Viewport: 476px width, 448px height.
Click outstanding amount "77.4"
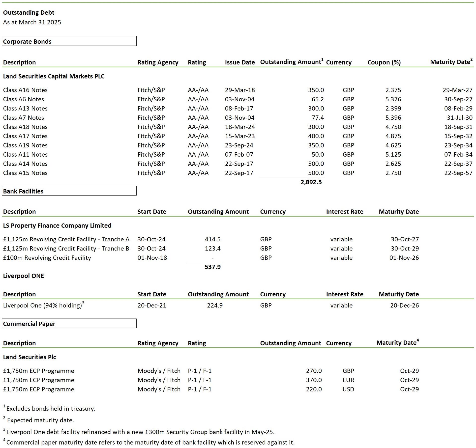pyautogui.click(x=318, y=117)
